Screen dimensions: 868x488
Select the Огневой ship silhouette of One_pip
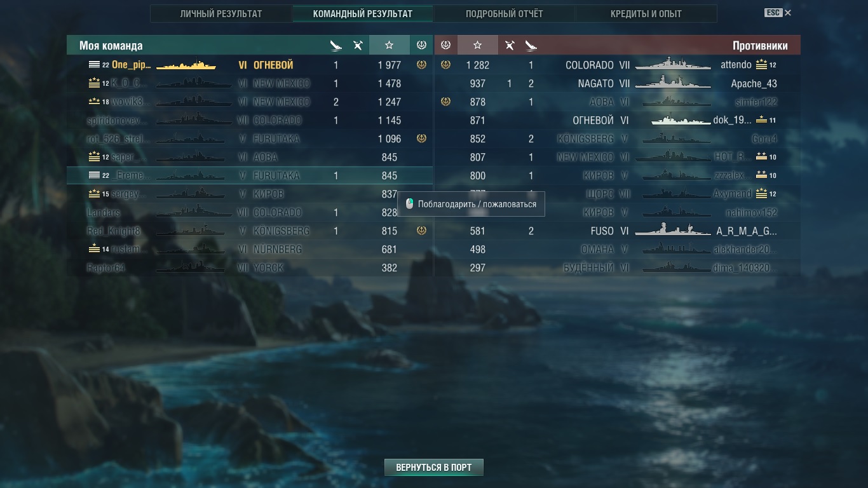click(x=186, y=65)
